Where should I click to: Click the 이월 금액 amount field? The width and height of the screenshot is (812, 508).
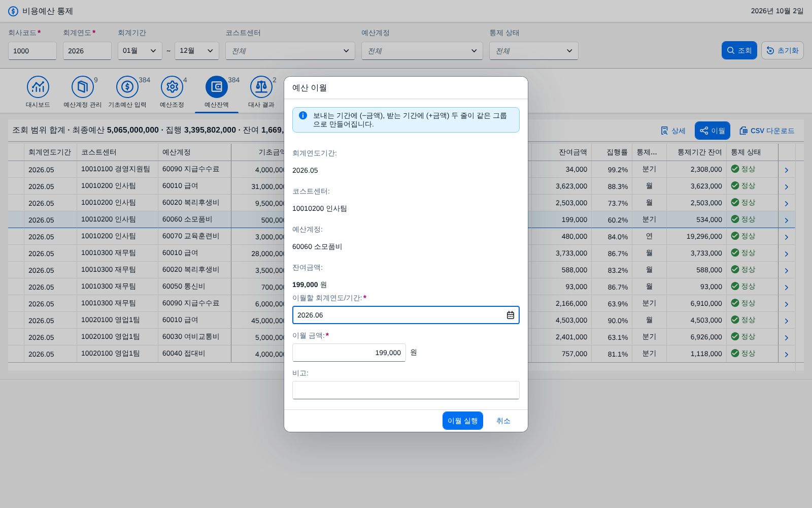click(x=349, y=353)
